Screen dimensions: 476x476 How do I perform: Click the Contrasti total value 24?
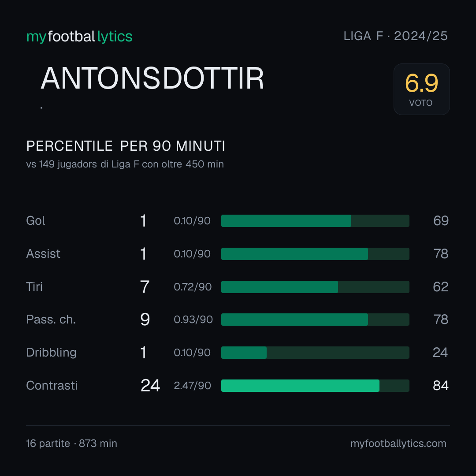150,386
